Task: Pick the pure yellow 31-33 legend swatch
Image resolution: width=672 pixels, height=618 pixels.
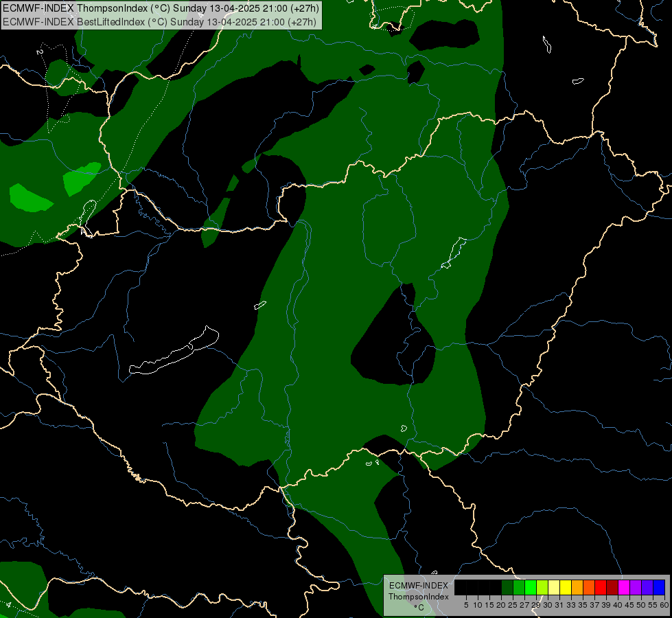Action: point(566,587)
